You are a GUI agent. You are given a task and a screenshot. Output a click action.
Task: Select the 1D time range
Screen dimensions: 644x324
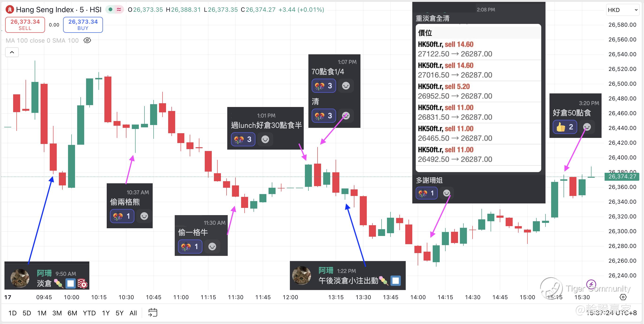[12, 313]
